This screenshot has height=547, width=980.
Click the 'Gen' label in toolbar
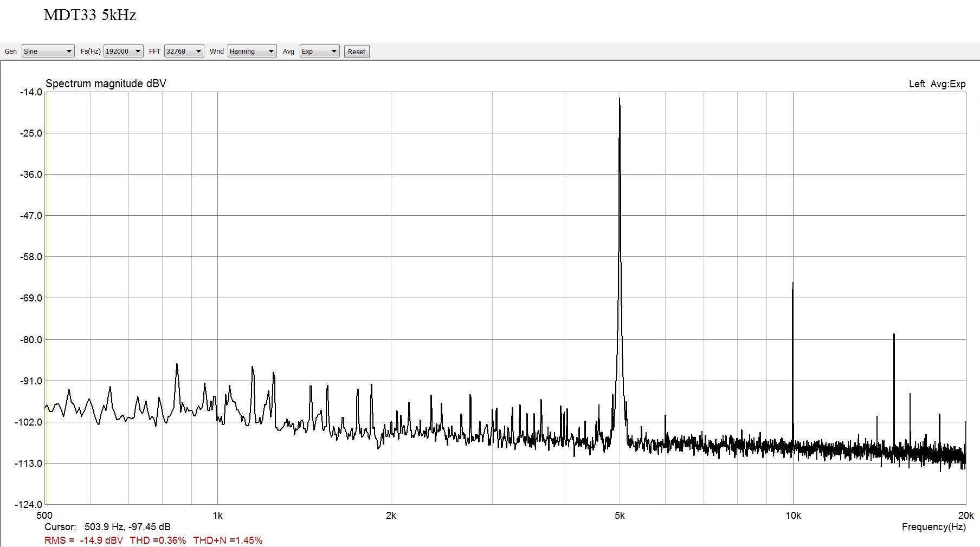(11, 52)
